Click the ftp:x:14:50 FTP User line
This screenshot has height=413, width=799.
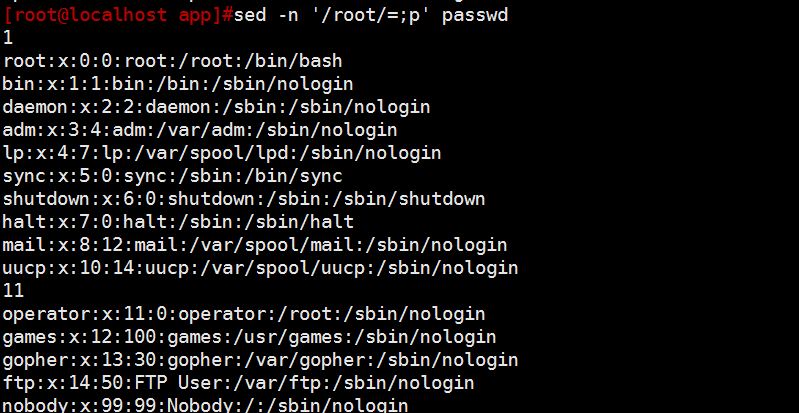238,383
